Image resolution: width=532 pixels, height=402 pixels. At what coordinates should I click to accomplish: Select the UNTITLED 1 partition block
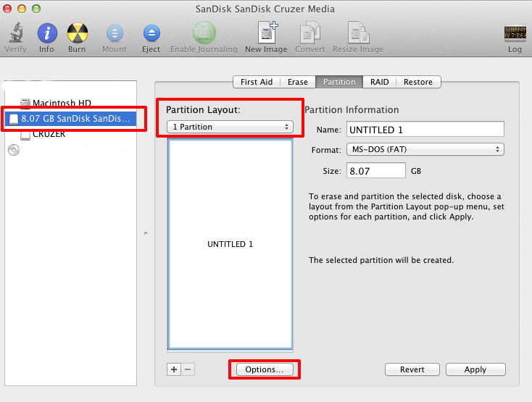[x=230, y=244]
